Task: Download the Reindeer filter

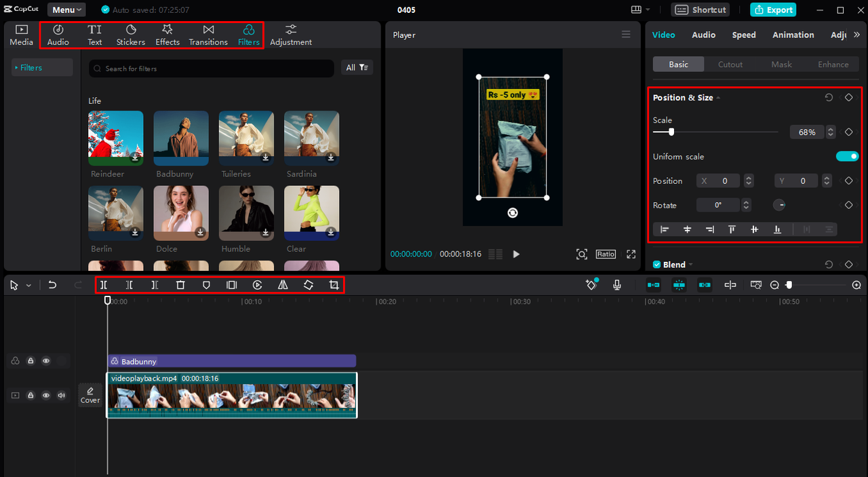Action: pos(135,157)
